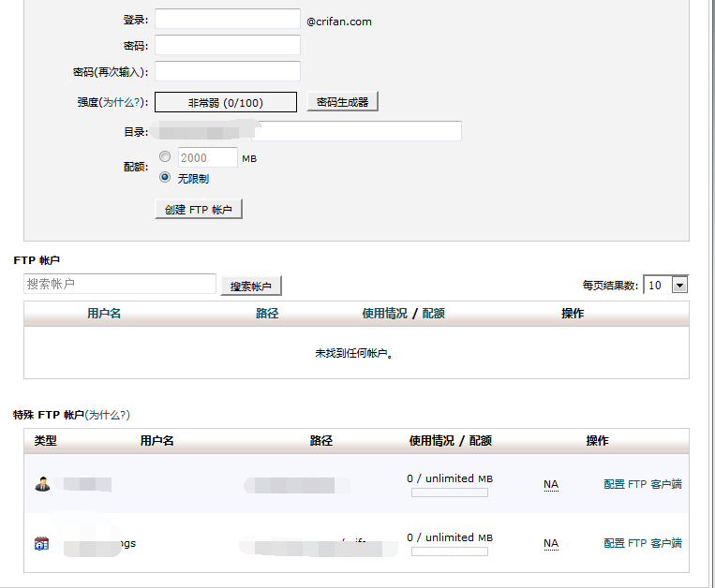Focus the 2000 MB quota input box
This screenshot has height=588, width=715.
point(207,157)
